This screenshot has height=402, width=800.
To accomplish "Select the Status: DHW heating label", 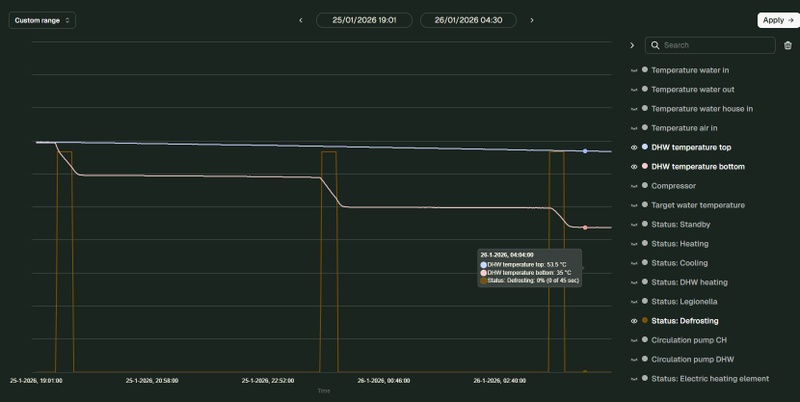I will (x=689, y=282).
